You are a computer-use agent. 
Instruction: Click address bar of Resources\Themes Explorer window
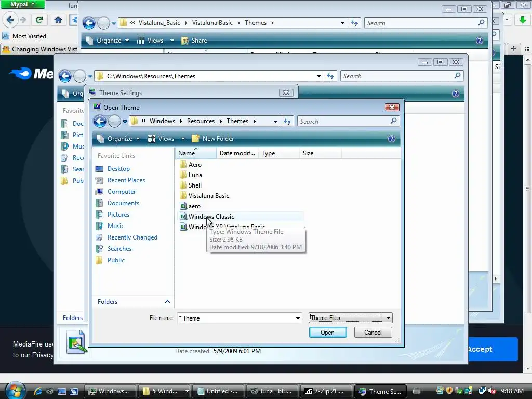pyautogui.click(x=209, y=76)
